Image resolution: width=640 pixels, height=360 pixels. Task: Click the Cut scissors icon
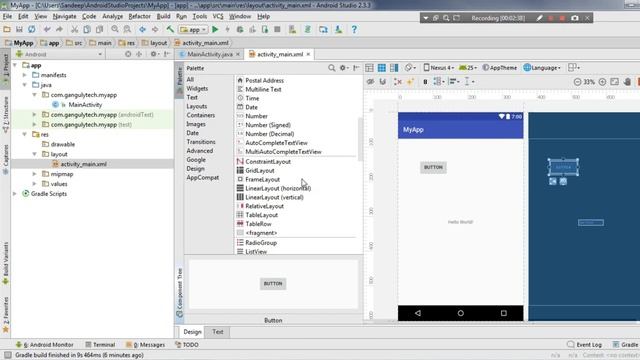click(74, 29)
